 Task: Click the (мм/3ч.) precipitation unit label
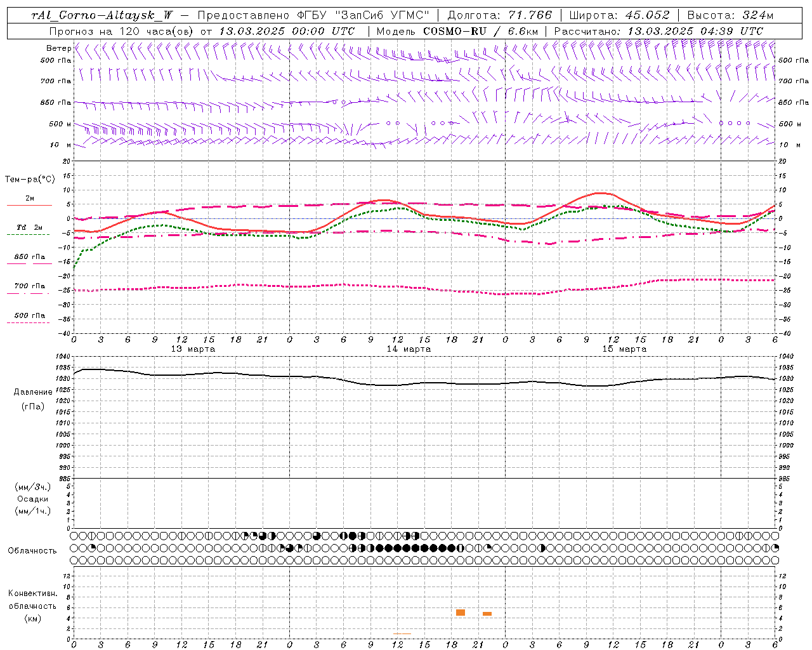click(x=33, y=487)
